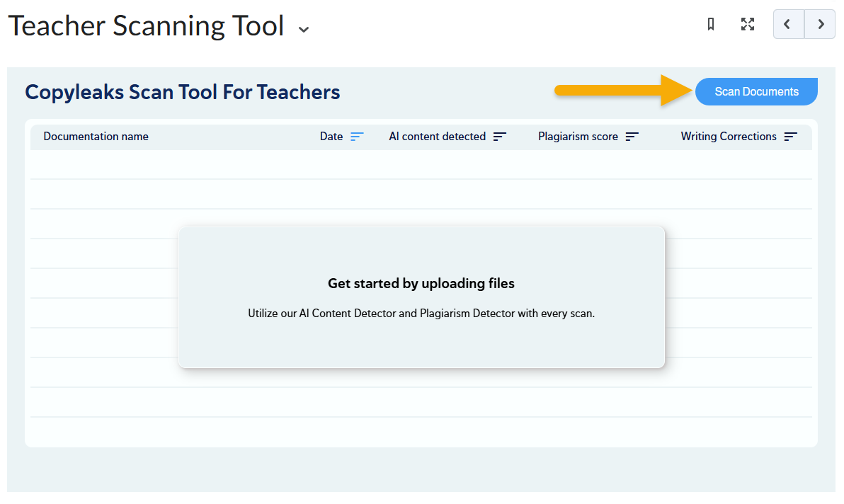Viewport: 844px width, 504px height.
Task: Click the Writing Corrections header label
Action: (729, 137)
